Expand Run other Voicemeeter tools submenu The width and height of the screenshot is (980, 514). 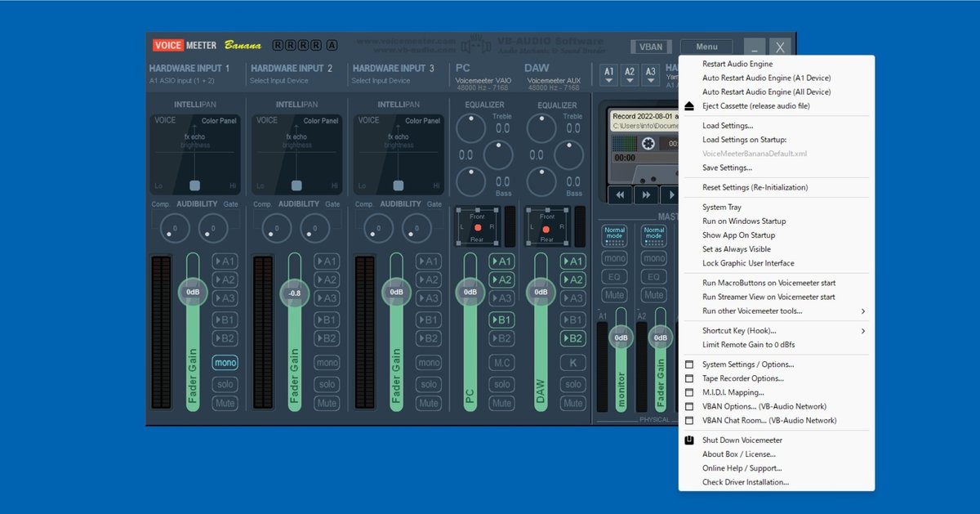pos(776,311)
